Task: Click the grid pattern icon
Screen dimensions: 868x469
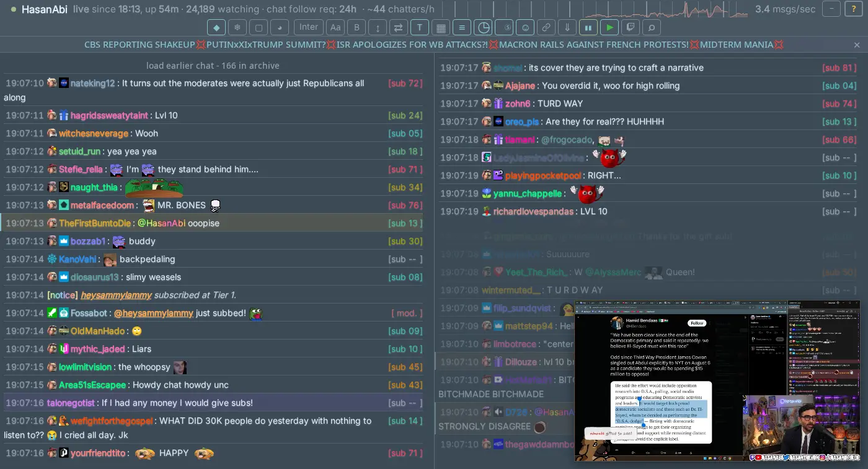Action: coord(441,27)
